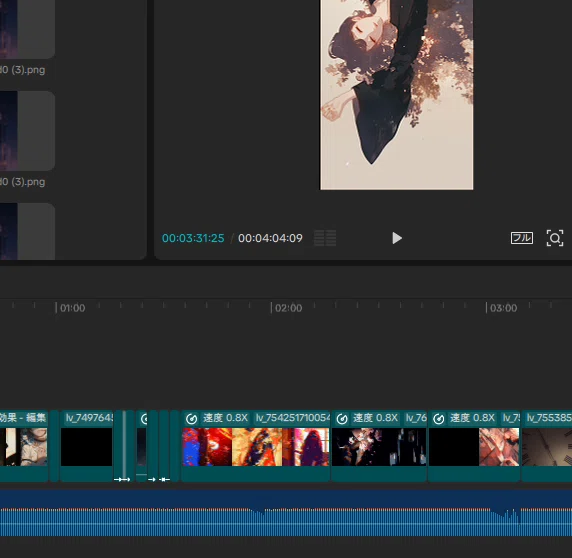This screenshot has height=558, width=572.
Task: Select the top (3).png media thumbnail
Action: tap(27, 29)
